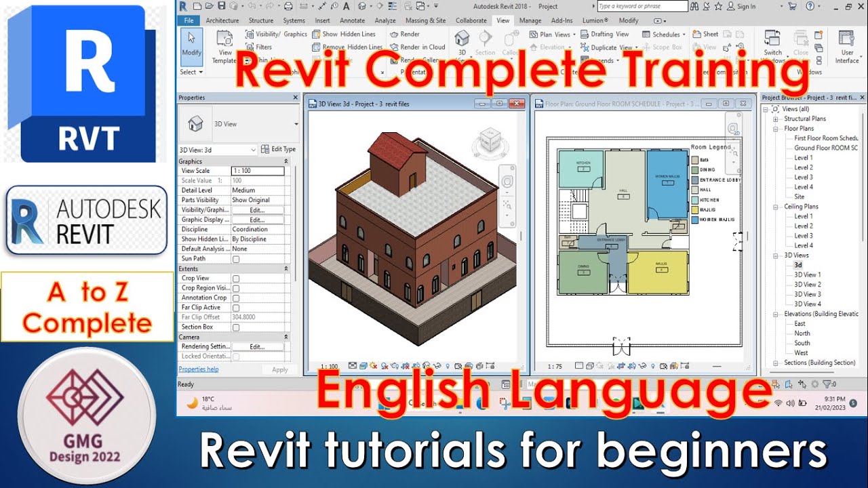
Task: Open User Interface options in the ribbon
Action: click(x=848, y=46)
